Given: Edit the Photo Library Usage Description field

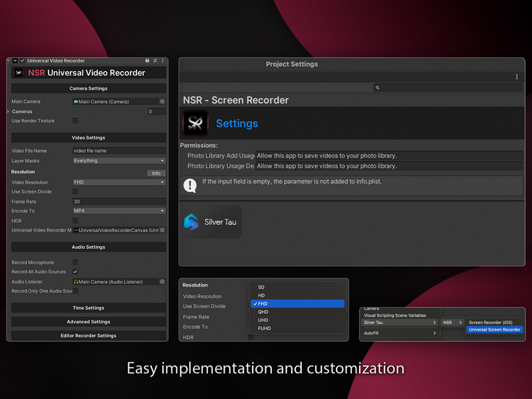Looking at the screenshot, I should [x=389, y=166].
